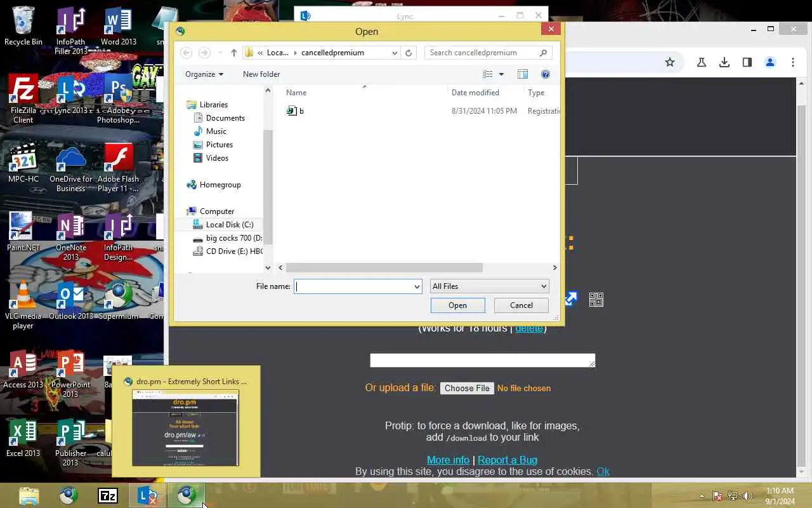The width and height of the screenshot is (812, 508).
Task: Open browser profile avatar
Action: click(770, 62)
